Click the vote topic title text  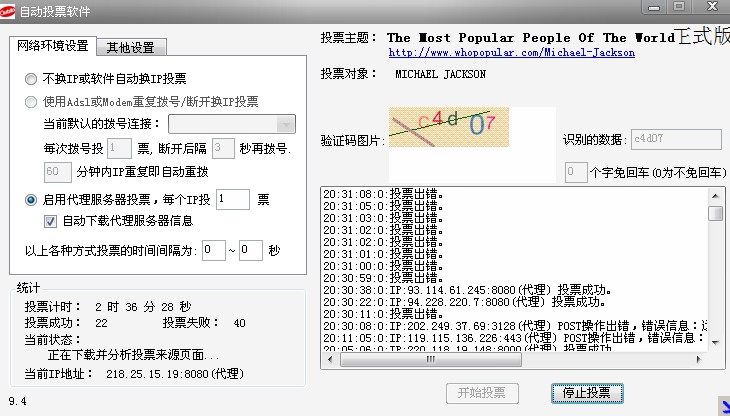click(x=531, y=38)
